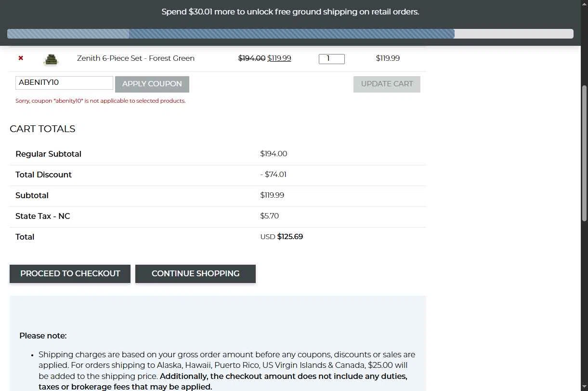Screen dimensions: 588x391
Task: Open the Zenith towel set thumbnail
Action: point(51,59)
